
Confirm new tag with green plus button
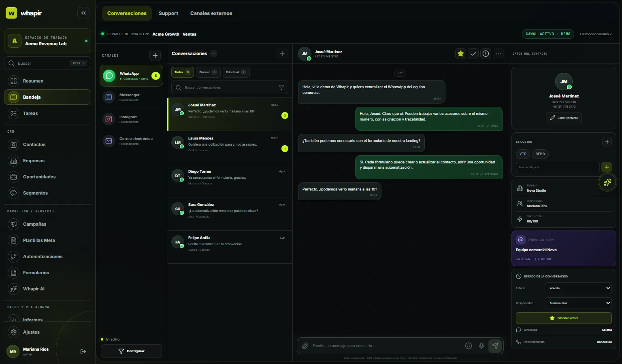(607, 167)
